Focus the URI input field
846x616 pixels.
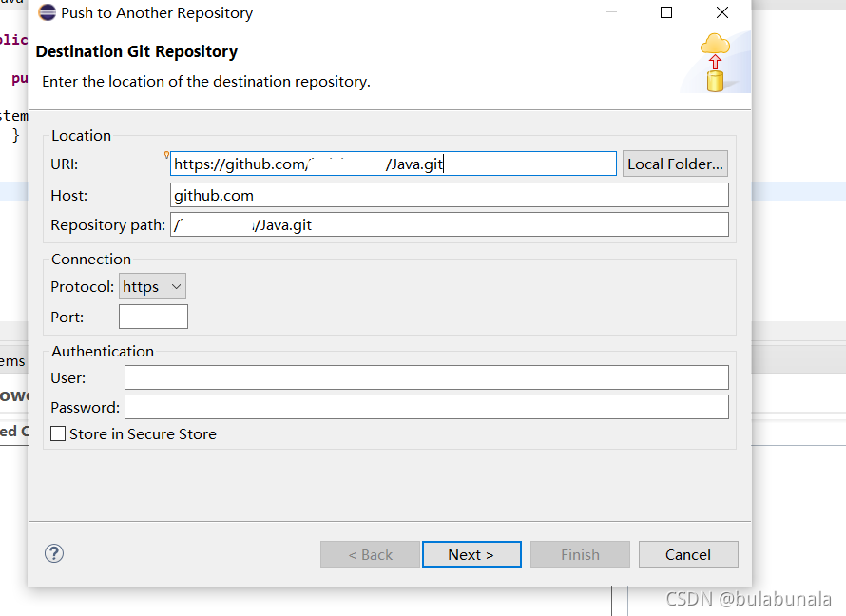click(x=394, y=164)
